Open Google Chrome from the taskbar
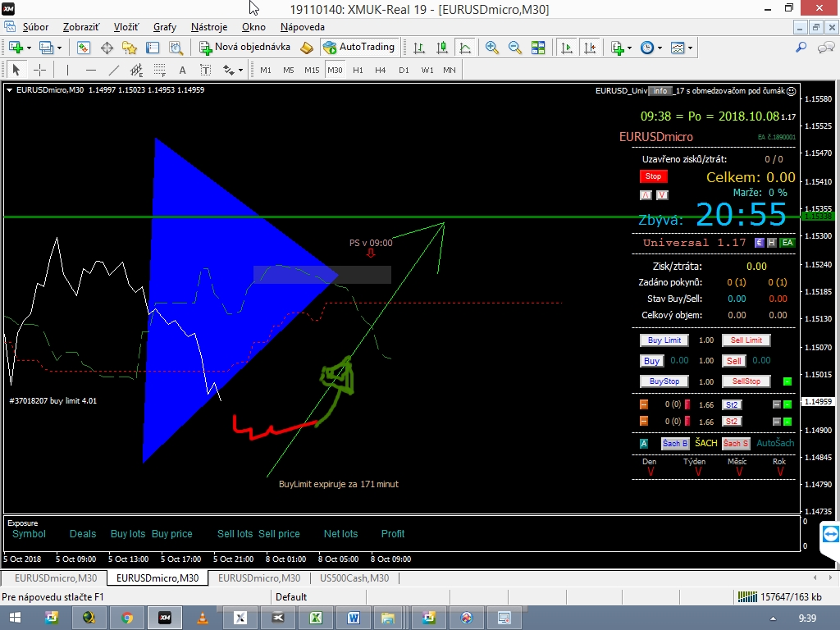The height and width of the screenshot is (630, 840). click(x=127, y=618)
